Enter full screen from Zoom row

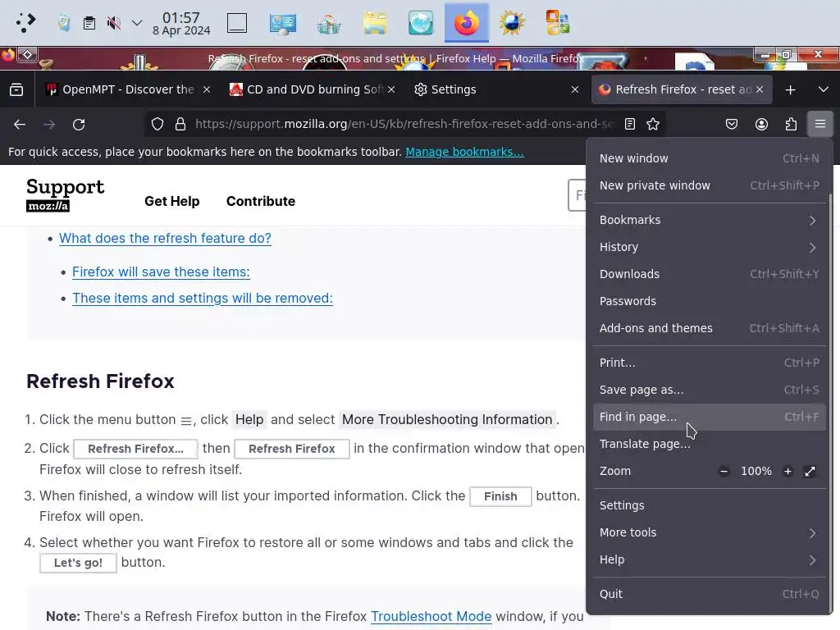pyautogui.click(x=810, y=472)
